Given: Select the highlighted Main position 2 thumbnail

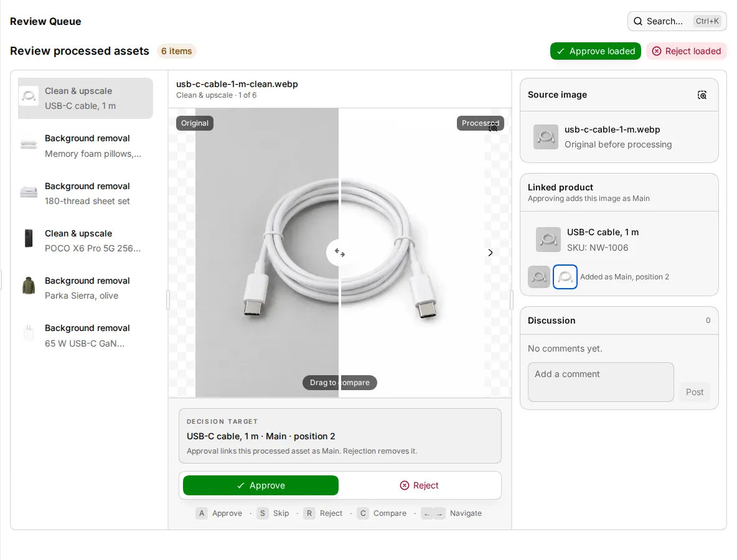Looking at the screenshot, I should click(565, 277).
